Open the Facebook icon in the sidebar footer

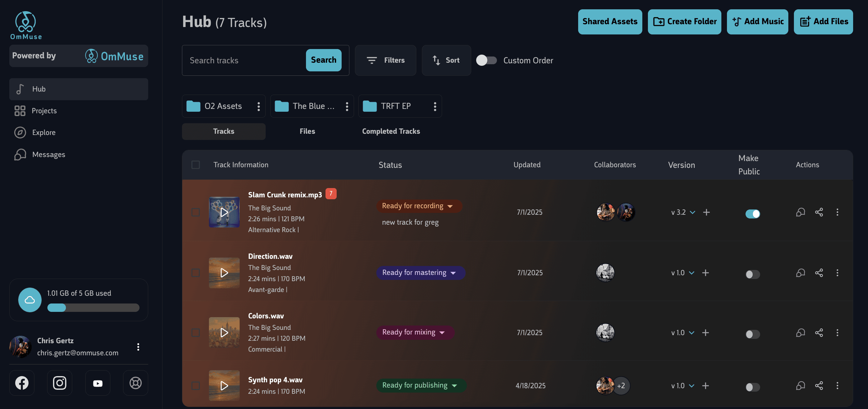[22, 383]
